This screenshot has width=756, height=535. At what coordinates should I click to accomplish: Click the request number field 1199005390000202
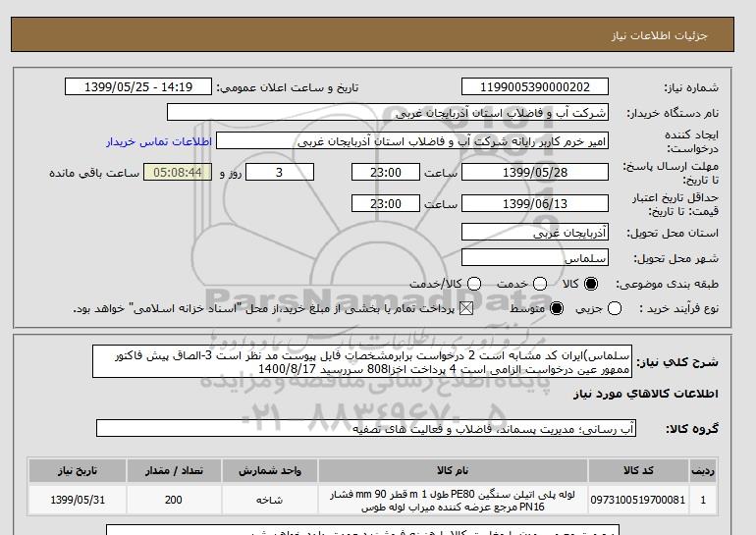(x=535, y=86)
